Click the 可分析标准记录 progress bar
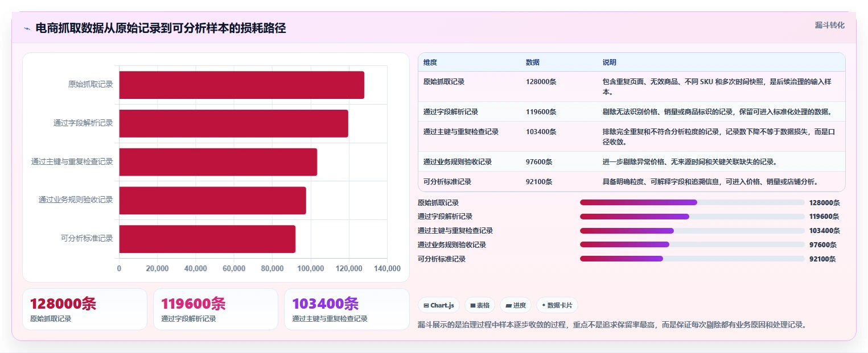The height and width of the screenshot is (353, 868). click(692, 259)
